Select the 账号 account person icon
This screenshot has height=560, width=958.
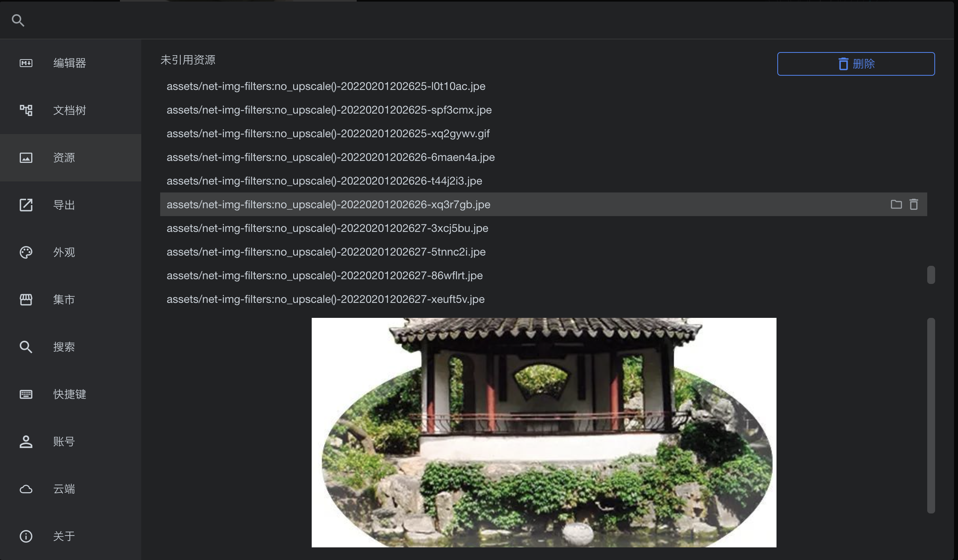[x=26, y=442]
